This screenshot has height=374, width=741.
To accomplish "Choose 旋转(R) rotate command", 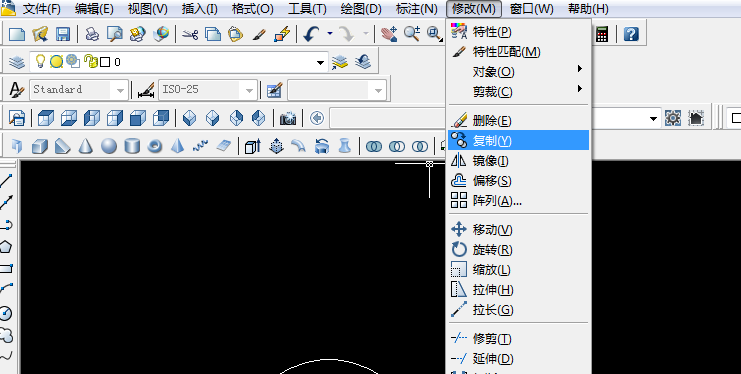I will (518, 250).
